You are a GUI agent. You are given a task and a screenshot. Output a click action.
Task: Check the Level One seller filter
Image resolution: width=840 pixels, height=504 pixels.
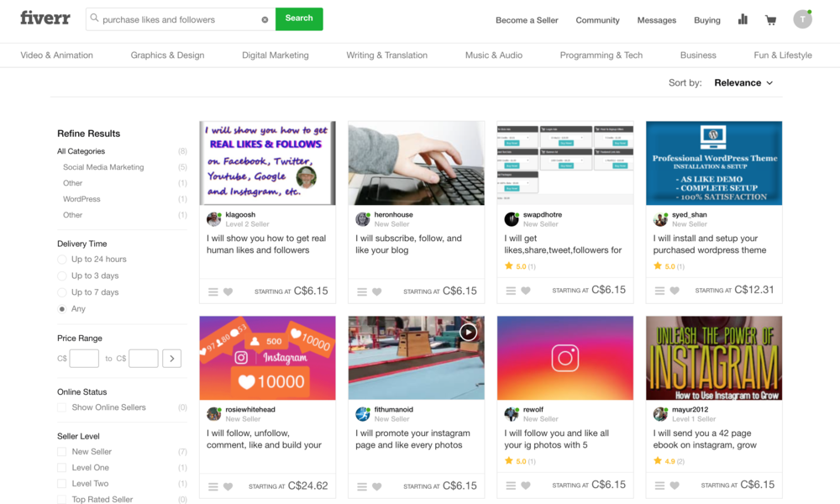tap(62, 468)
